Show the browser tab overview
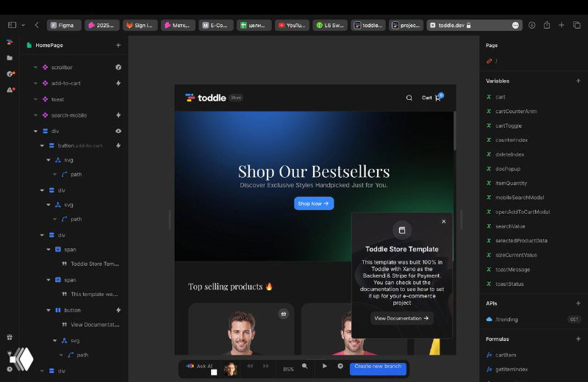The height and width of the screenshot is (382, 588). 577,25
